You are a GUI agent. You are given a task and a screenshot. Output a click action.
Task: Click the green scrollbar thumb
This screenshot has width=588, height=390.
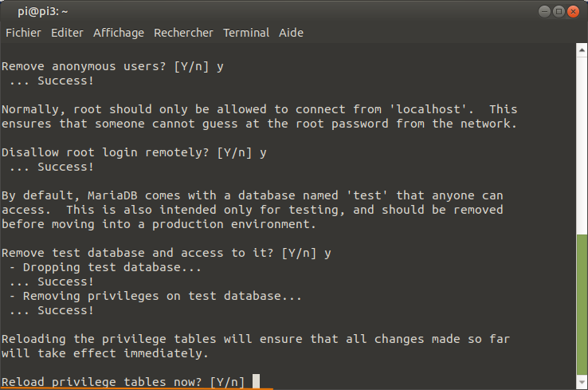pos(582,305)
